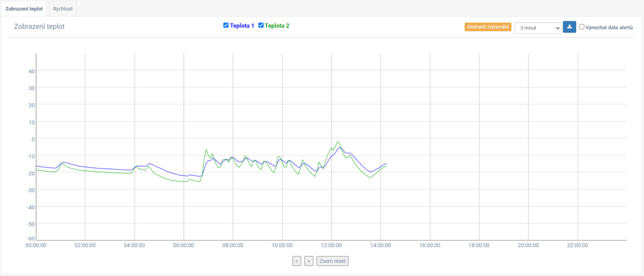This screenshot has height=276, width=644.
Task: Click the green peak near 12:00:00
Action: pos(338,141)
